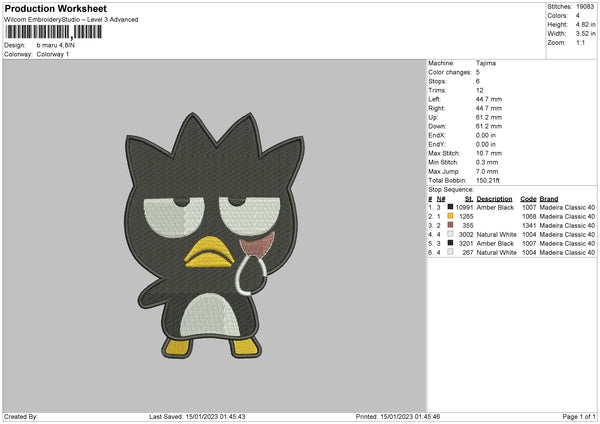This screenshot has height=424, width=600.
Task: Click the 'Stop Sequence:' heading
Action: click(x=451, y=190)
